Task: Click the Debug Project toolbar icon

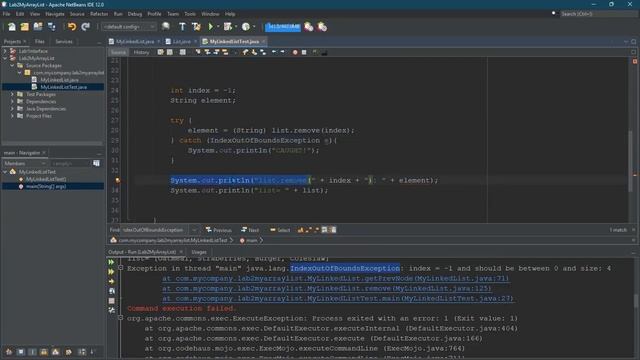Action: point(227,27)
